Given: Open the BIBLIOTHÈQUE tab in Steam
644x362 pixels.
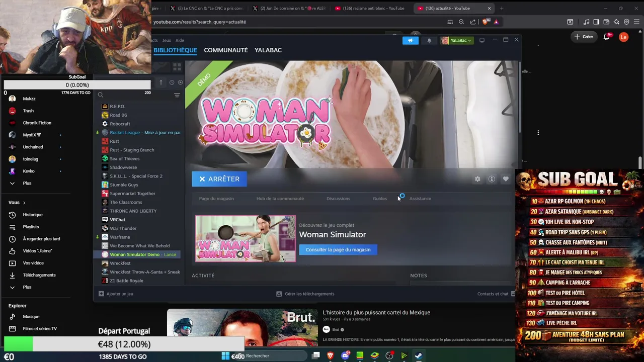Looking at the screenshot, I should (x=175, y=50).
